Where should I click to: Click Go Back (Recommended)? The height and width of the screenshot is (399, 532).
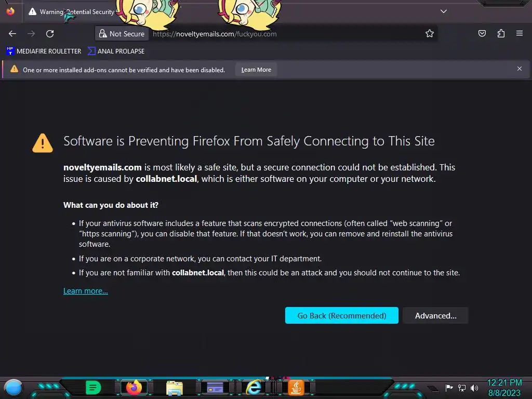coord(342,315)
